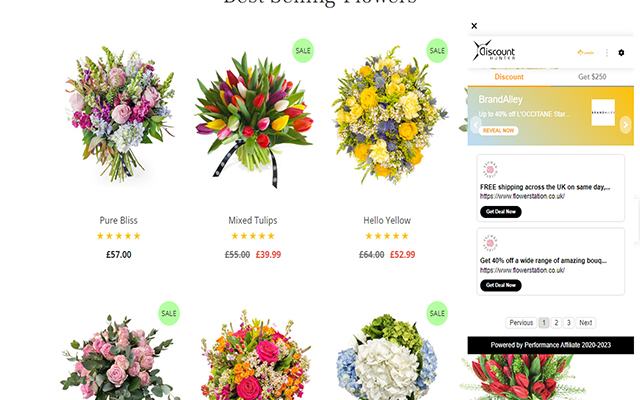Select the Discount tab
The image size is (640, 400).
pos(509,77)
